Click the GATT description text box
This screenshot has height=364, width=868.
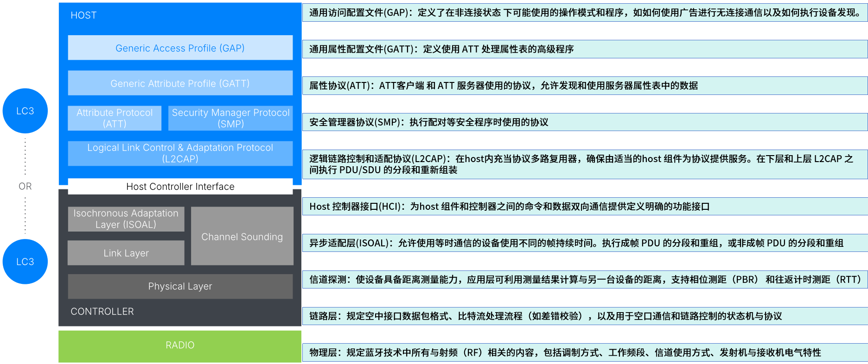[585, 49]
